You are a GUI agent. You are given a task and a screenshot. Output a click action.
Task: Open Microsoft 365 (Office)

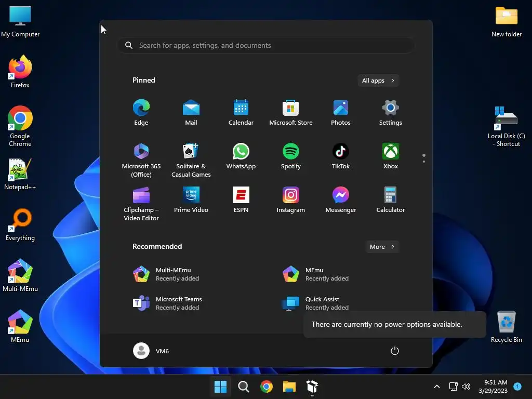[141, 160]
